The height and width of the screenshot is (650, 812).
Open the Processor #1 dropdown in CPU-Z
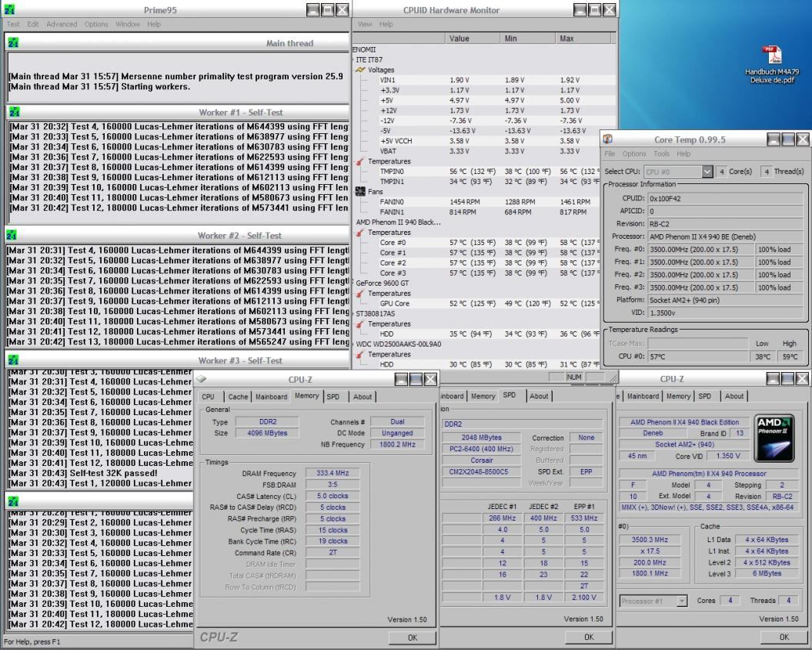(x=682, y=601)
